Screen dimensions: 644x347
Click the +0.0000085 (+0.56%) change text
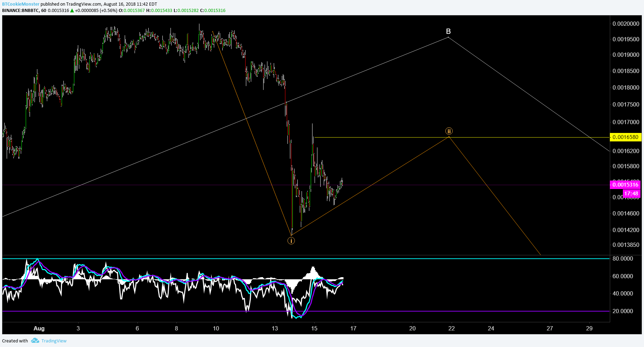(x=96, y=10)
